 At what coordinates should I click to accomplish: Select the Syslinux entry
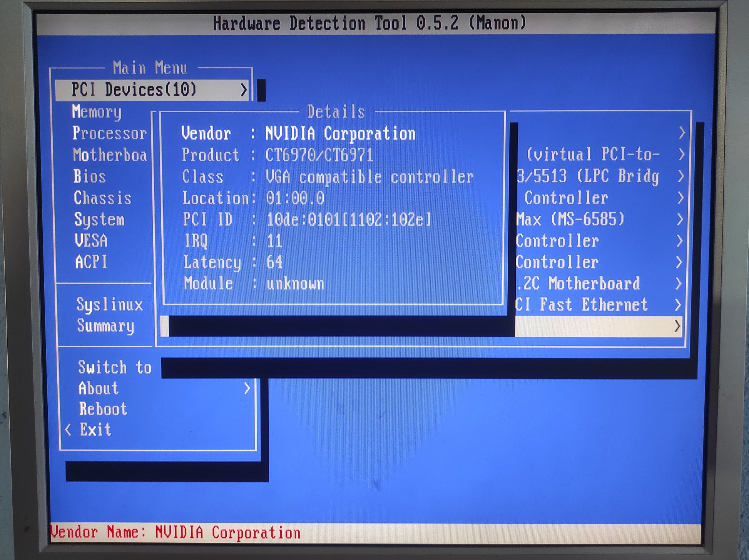pos(110,305)
